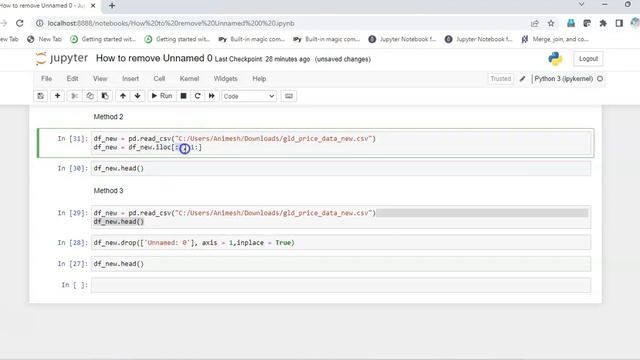Open the Widgets menu
The width and height of the screenshot is (640, 360).
tap(225, 79)
